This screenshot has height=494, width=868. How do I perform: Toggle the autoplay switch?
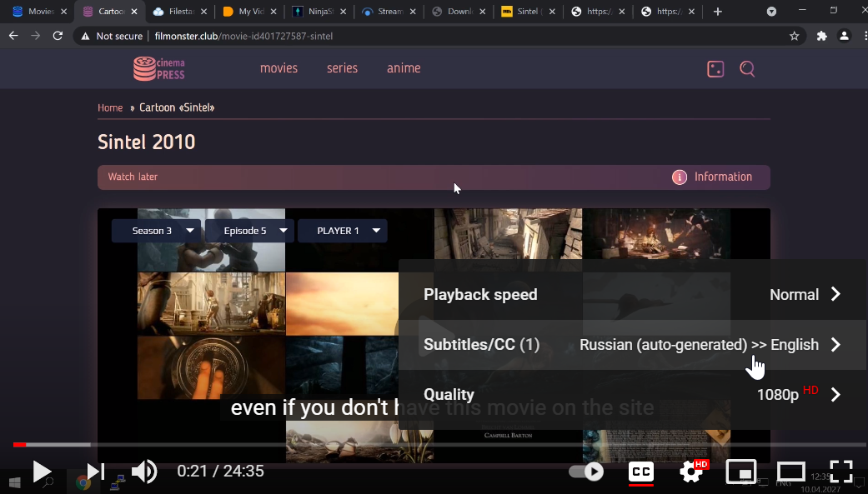[586, 472]
